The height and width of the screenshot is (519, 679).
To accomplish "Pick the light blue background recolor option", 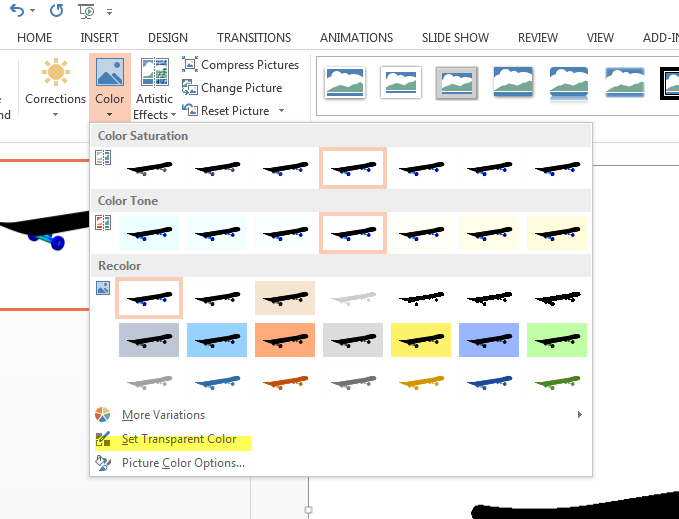I will (217, 340).
